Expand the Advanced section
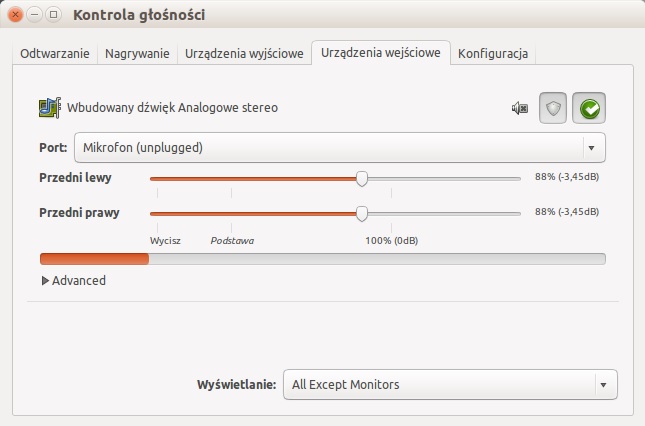Image resolution: width=645 pixels, height=426 pixels. click(x=74, y=280)
